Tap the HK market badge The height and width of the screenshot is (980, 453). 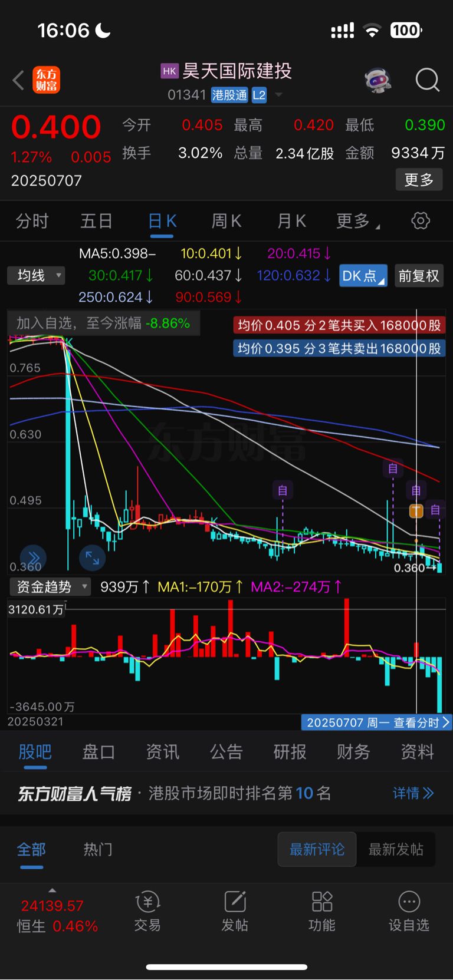(169, 71)
